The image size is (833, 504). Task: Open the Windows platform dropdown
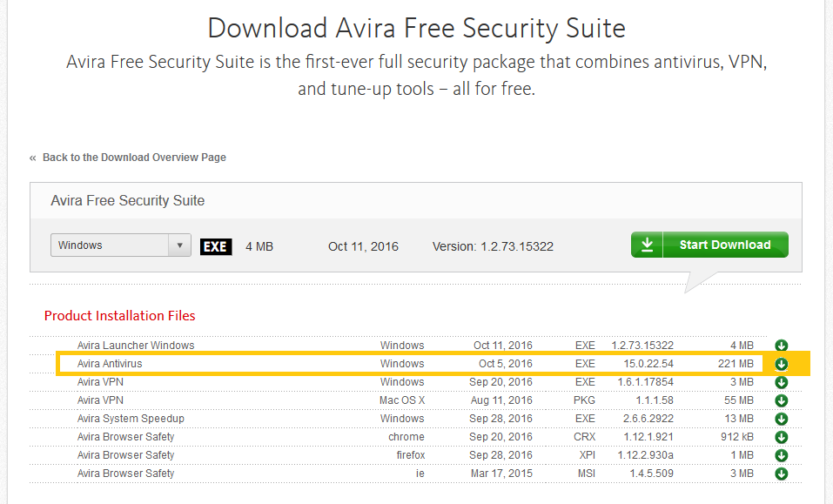click(120, 245)
